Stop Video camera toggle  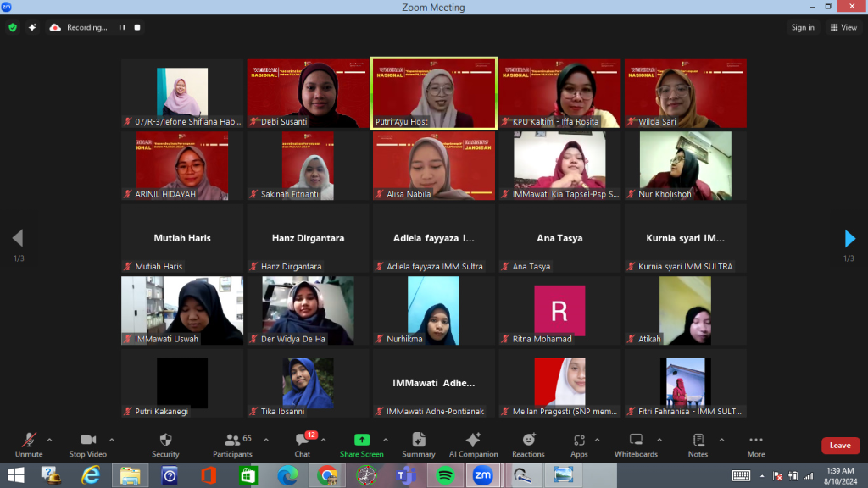(x=87, y=445)
